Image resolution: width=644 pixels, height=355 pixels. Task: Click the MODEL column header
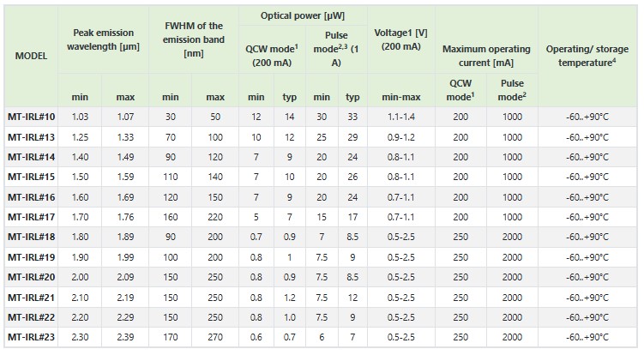(31, 56)
